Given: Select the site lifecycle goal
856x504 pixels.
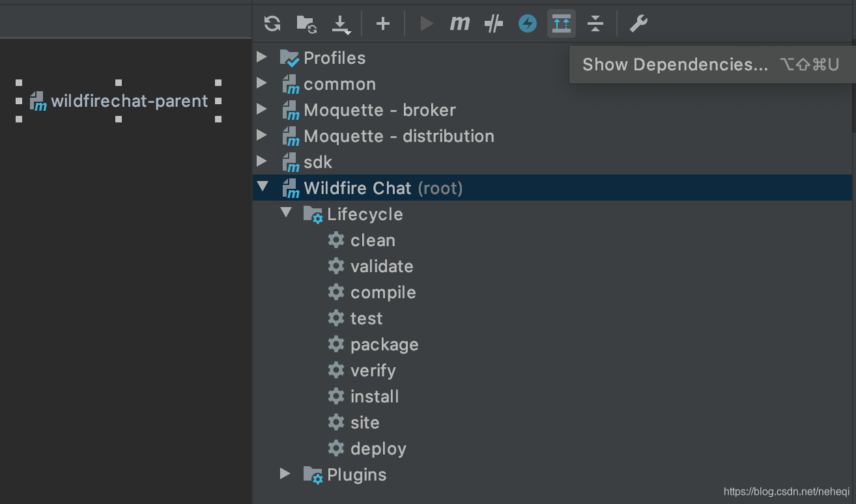Looking at the screenshot, I should click(365, 423).
